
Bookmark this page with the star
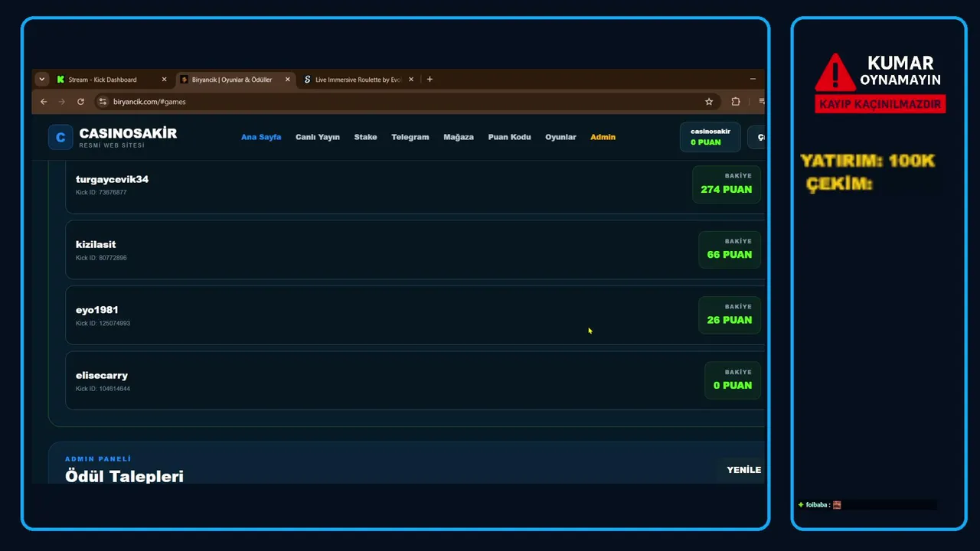[709, 102]
